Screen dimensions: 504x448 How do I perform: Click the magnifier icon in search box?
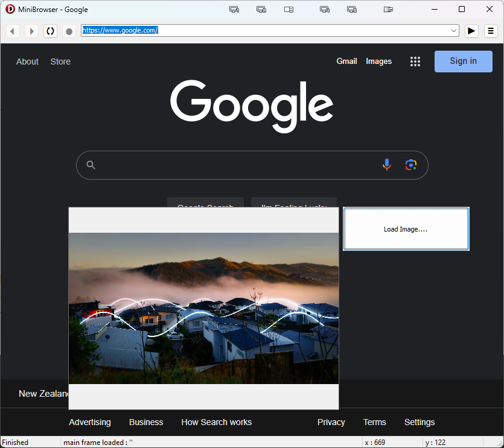(x=91, y=165)
